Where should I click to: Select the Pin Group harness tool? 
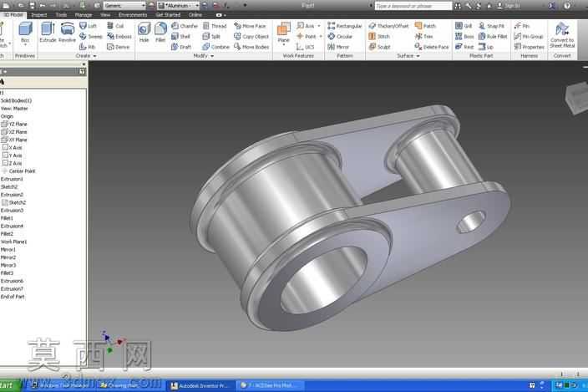coord(529,37)
